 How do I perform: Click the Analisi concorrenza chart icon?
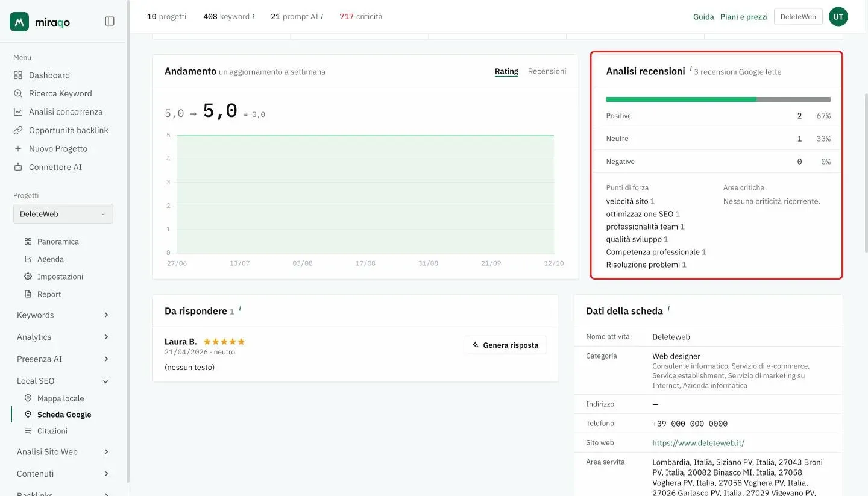point(18,112)
